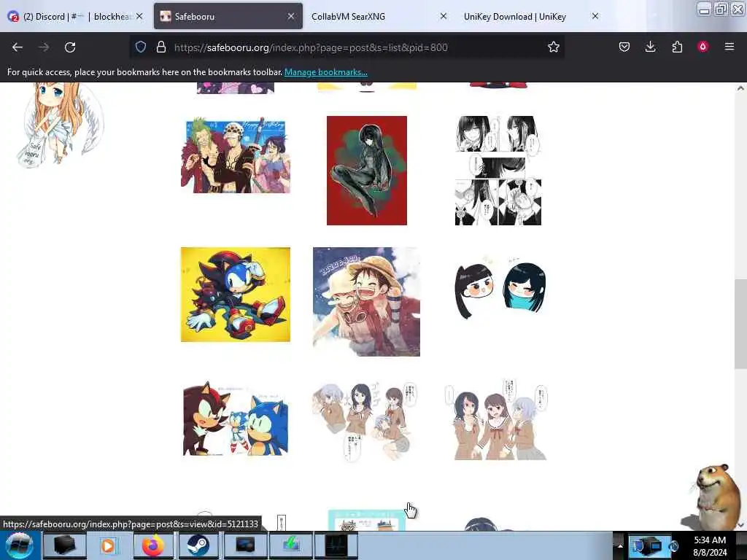Go back to the previous page
Screen dimensions: 747x560
18,47
